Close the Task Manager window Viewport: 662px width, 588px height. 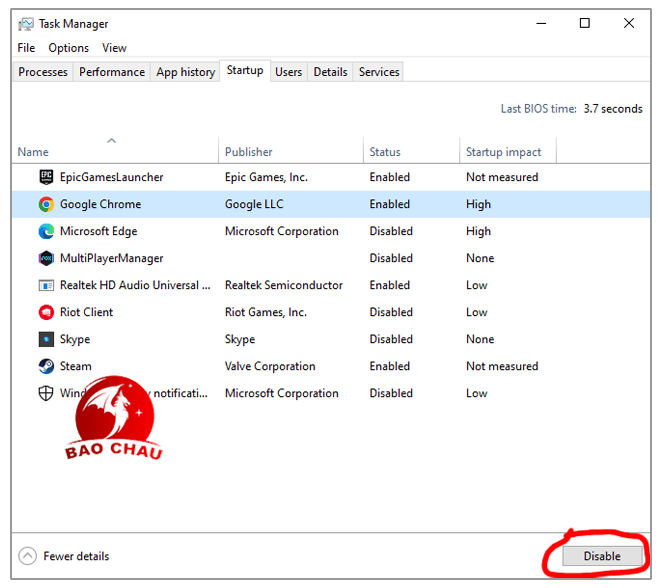(x=629, y=23)
